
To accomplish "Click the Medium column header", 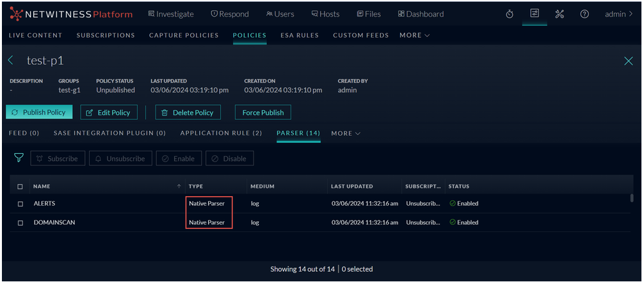I will tap(262, 187).
